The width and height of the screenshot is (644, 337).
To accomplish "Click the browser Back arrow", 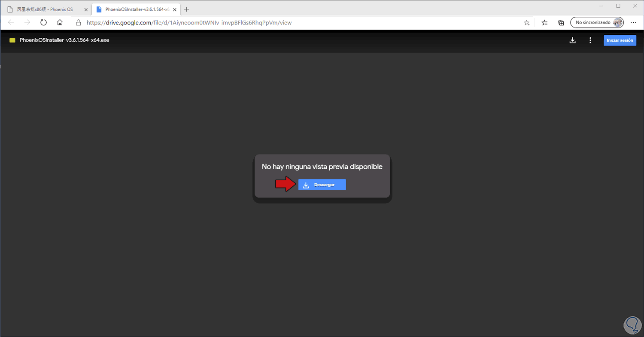I will [x=11, y=23].
